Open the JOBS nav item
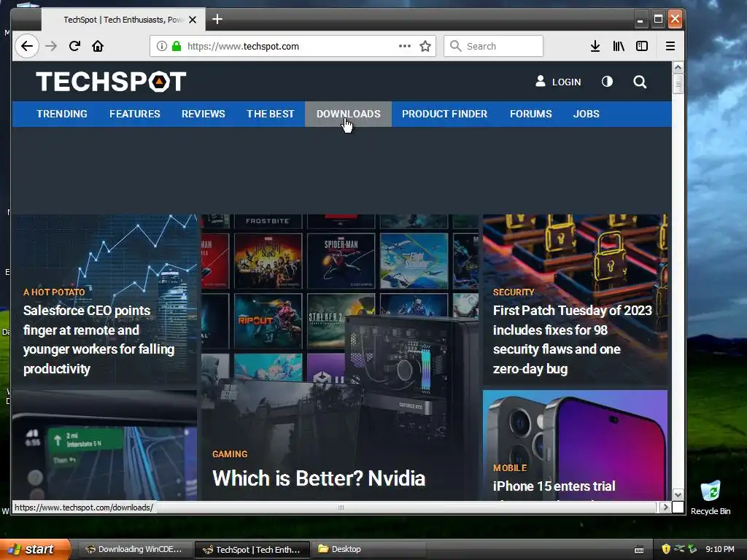 (x=586, y=114)
